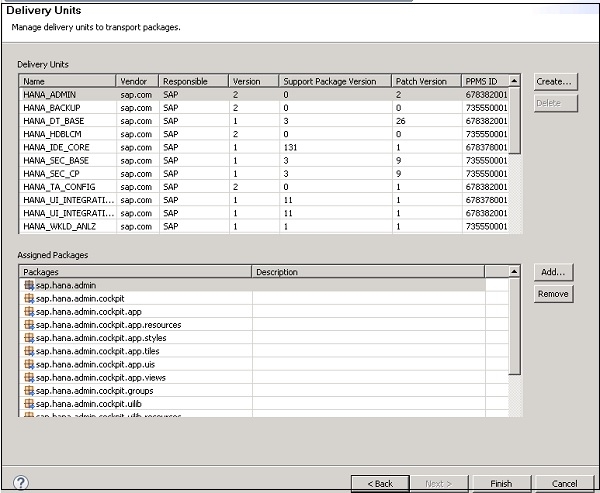
Task: Sort by Patch Version column header
Action: tap(426, 81)
